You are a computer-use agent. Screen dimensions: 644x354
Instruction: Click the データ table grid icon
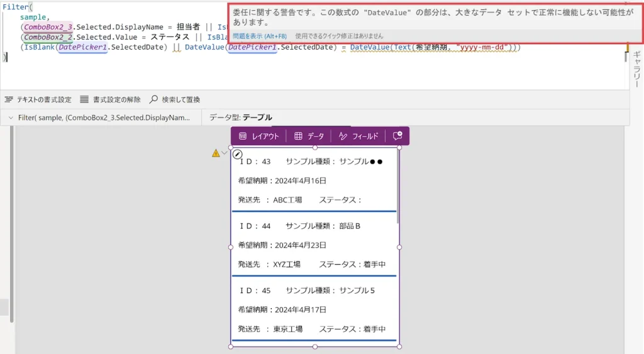(x=298, y=136)
